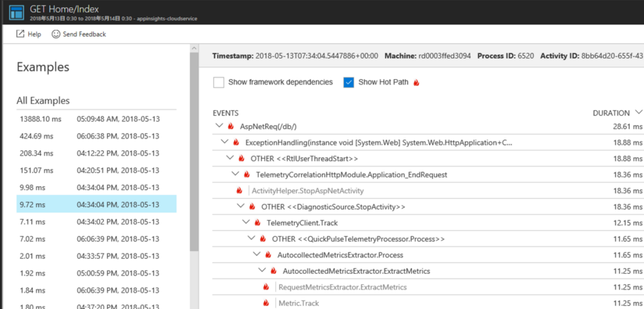Click the Help external-link icon
This screenshot has width=644, height=309.
(x=20, y=34)
